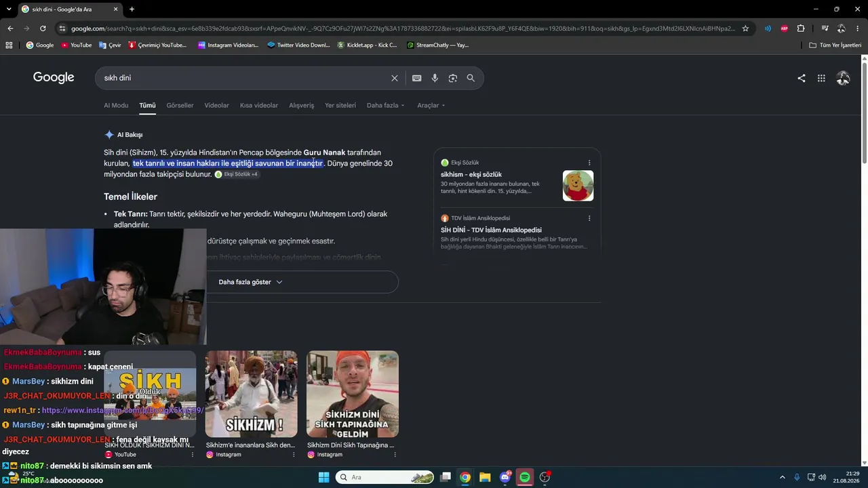Open the Winnie the Pooh Ekşi Sözlük thumbnail
Viewport: 868px width, 488px height.
tap(578, 186)
